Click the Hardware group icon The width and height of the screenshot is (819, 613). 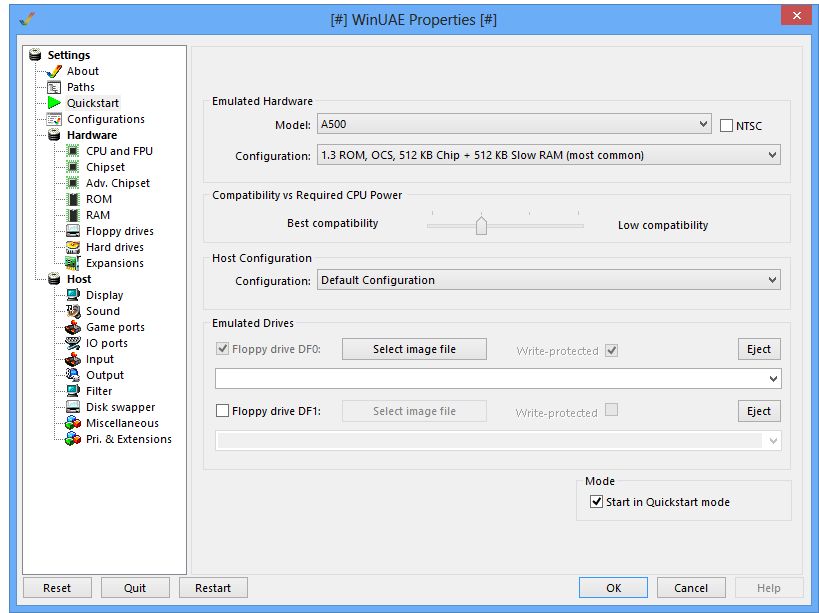[x=54, y=135]
